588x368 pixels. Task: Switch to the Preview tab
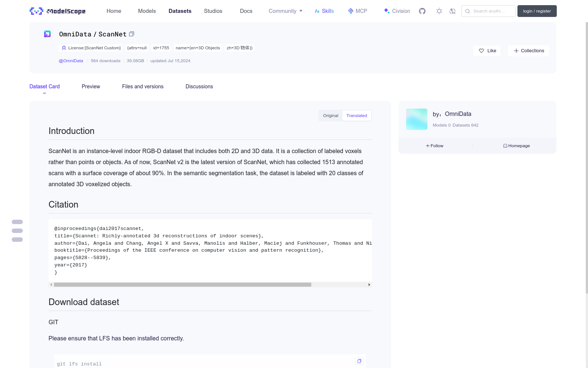[91, 86]
